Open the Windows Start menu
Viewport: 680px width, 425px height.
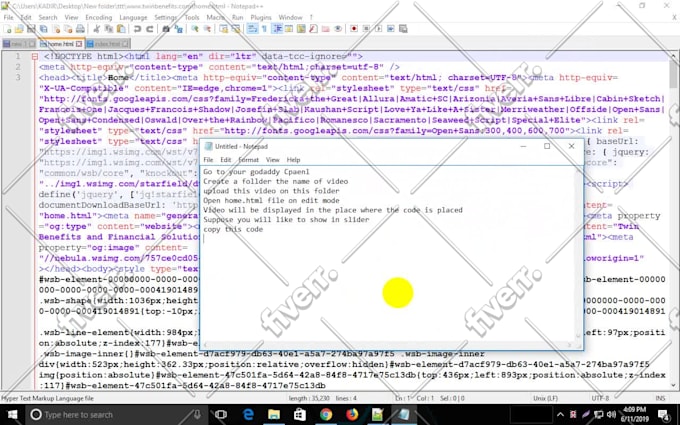(x=12, y=415)
